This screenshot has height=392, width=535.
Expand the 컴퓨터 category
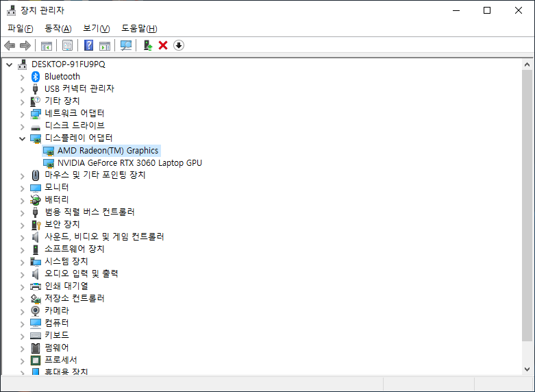[22, 323]
